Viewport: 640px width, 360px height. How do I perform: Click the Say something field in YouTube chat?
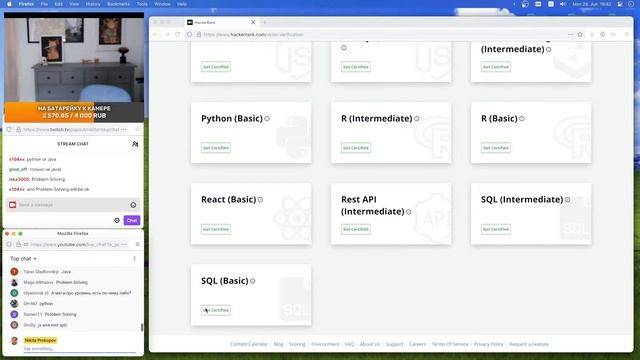tap(80, 349)
